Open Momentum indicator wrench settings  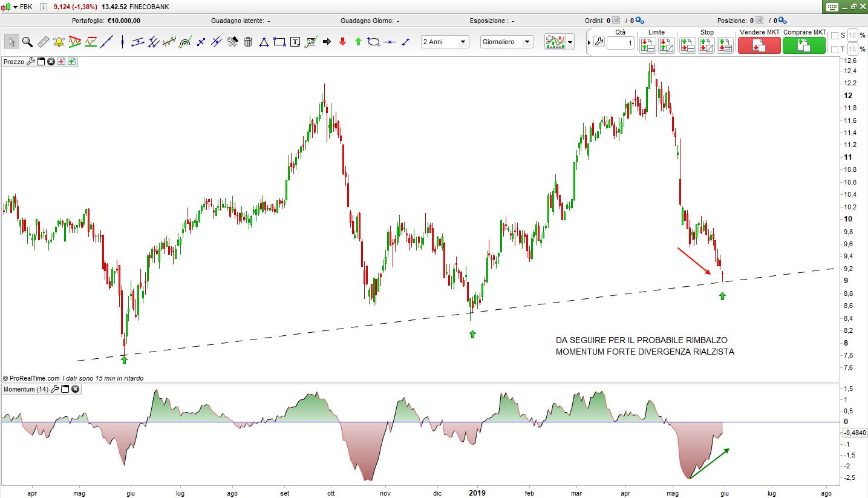tap(56, 389)
